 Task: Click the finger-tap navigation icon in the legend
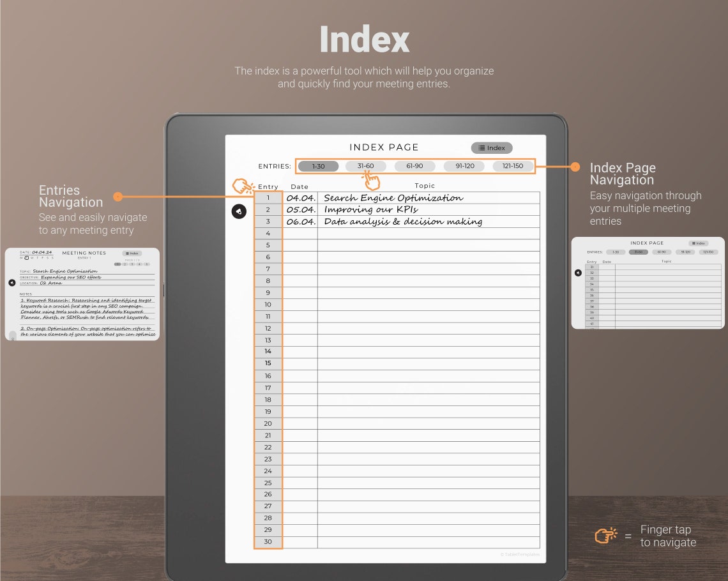(x=605, y=535)
